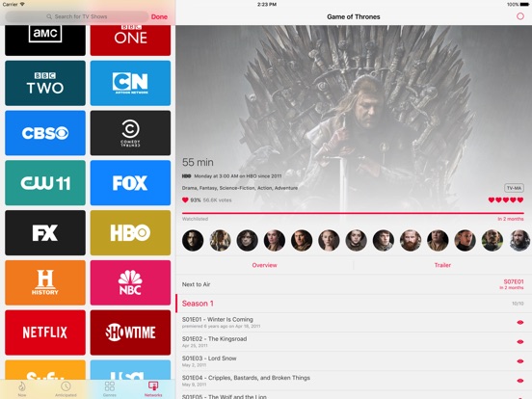This screenshot has height=399, width=532.
Task: Click the red heart next to 93%
Action: point(185,200)
